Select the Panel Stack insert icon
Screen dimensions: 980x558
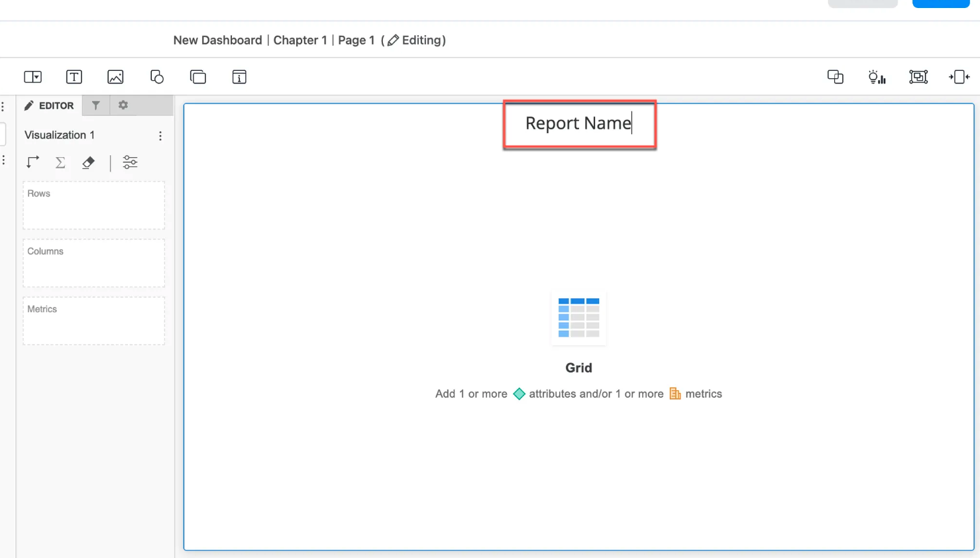(x=198, y=77)
